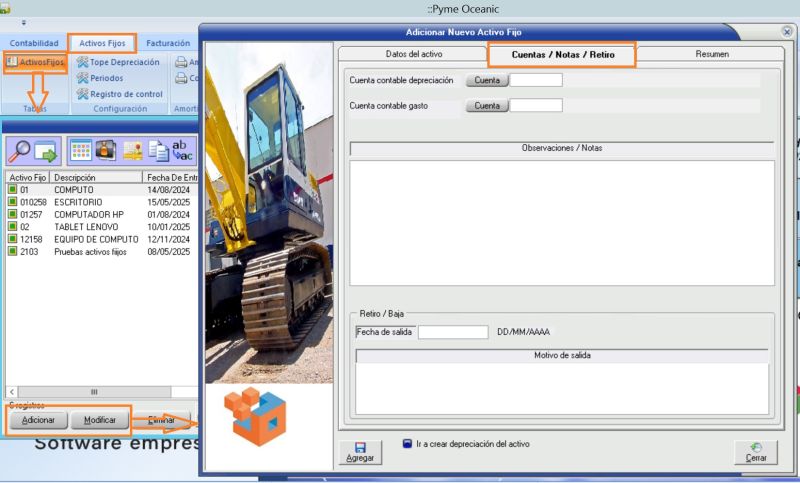Screen dimensions: 800x483
Task: Switch to the Resumen tab
Action: click(711, 54)
